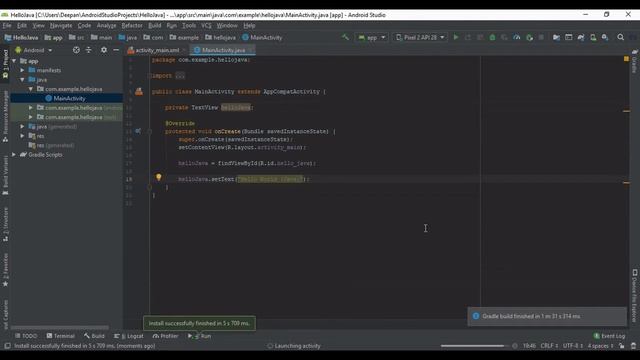Expand the java (generated) folder
The image size is (640, 360).
pyautogui.click(x=22, y=127)
